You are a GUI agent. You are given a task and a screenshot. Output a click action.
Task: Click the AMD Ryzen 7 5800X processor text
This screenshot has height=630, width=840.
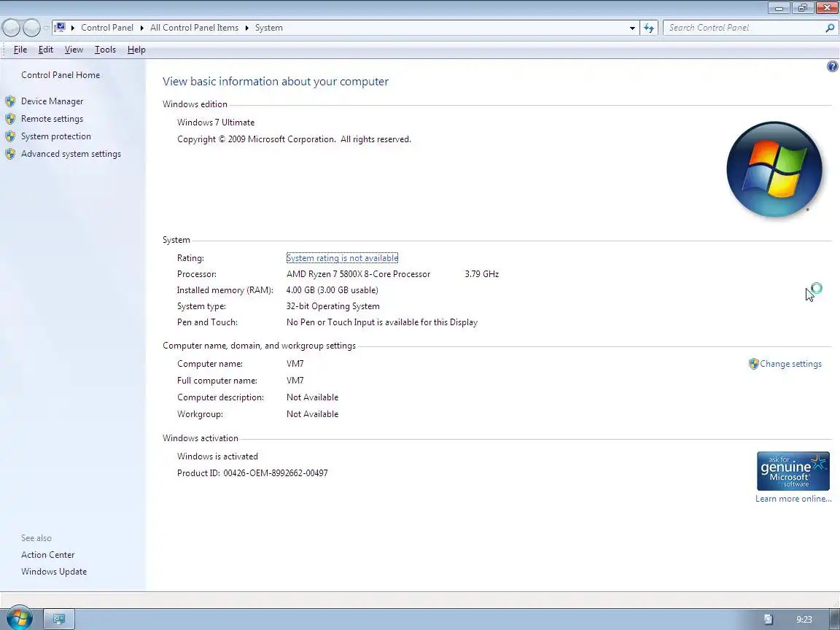(359, 274)
